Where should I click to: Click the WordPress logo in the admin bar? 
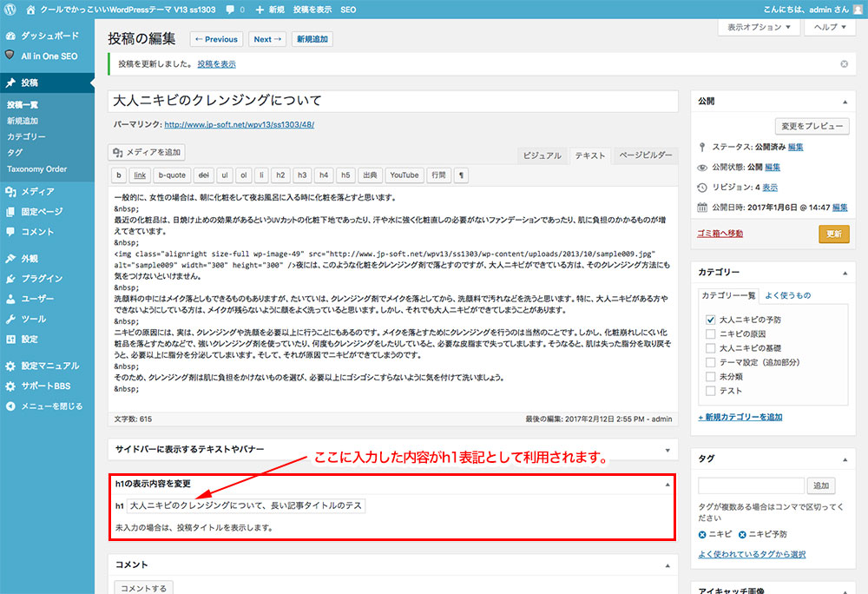10,10
